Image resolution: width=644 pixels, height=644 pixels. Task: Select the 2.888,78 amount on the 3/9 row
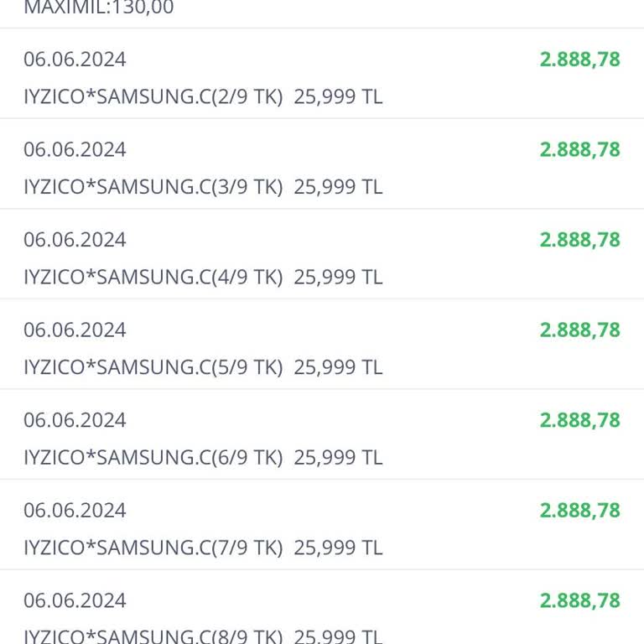click(579, 149)
